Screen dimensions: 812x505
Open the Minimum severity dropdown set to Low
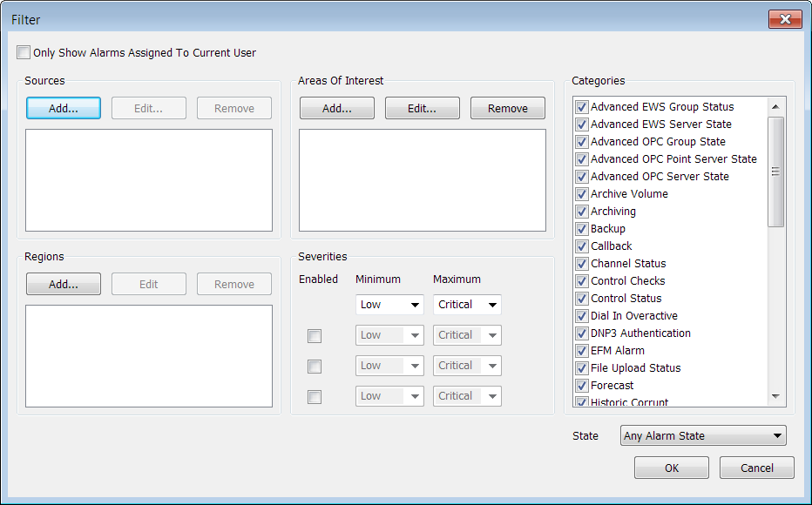389,305
